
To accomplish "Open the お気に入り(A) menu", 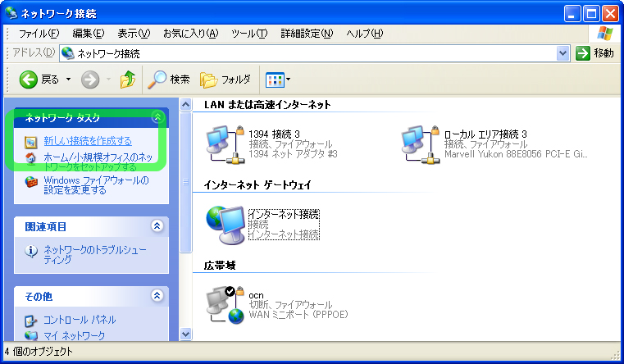I will [x=190, y=34].
